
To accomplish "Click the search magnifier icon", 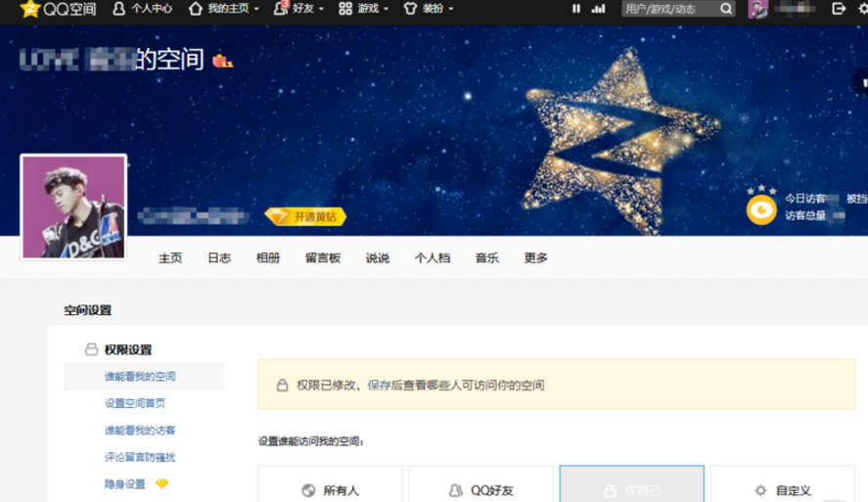I will pyautogui.click(x=726, y=9).
